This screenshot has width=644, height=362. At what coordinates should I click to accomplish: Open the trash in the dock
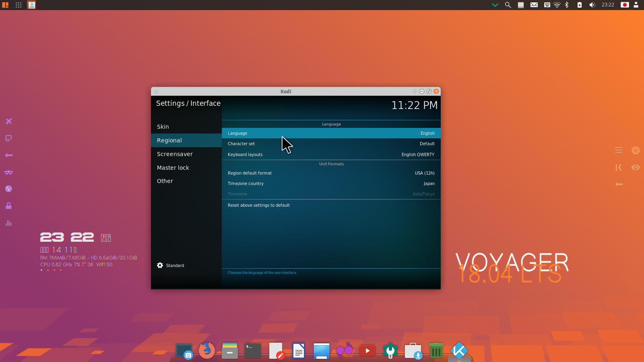click(x=436, y=351)
